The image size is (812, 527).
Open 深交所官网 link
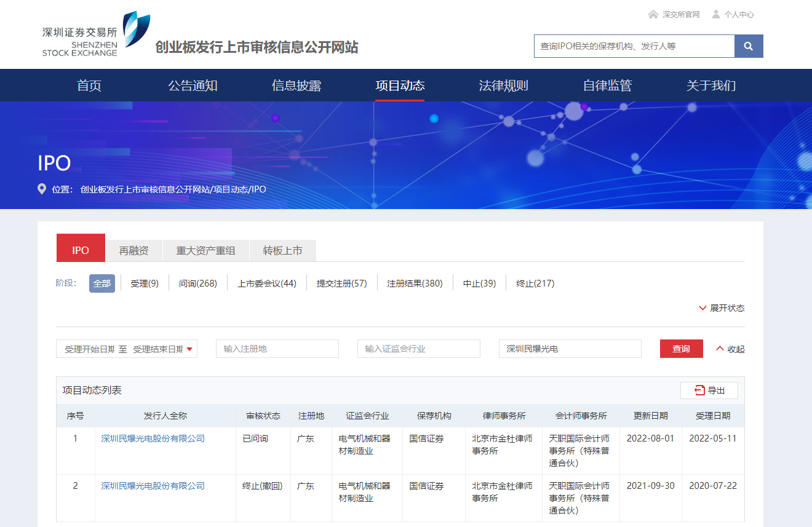coord(681,14)
